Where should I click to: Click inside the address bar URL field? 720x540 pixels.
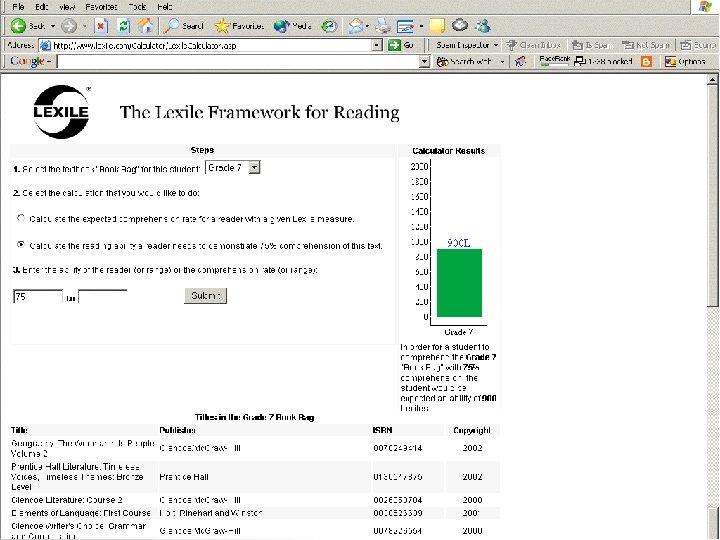click(211, 45)
